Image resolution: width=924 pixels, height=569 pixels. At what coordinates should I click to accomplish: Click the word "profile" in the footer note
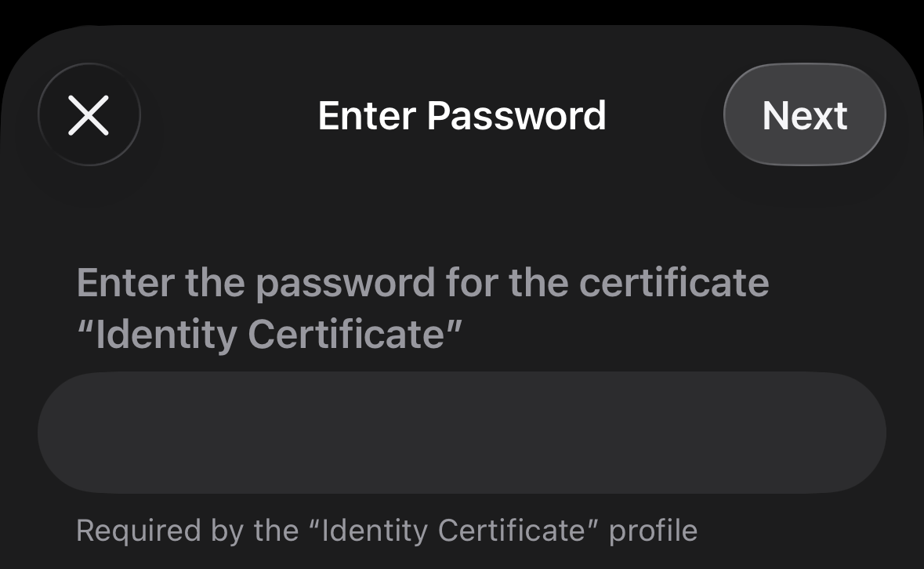point(653,531)
